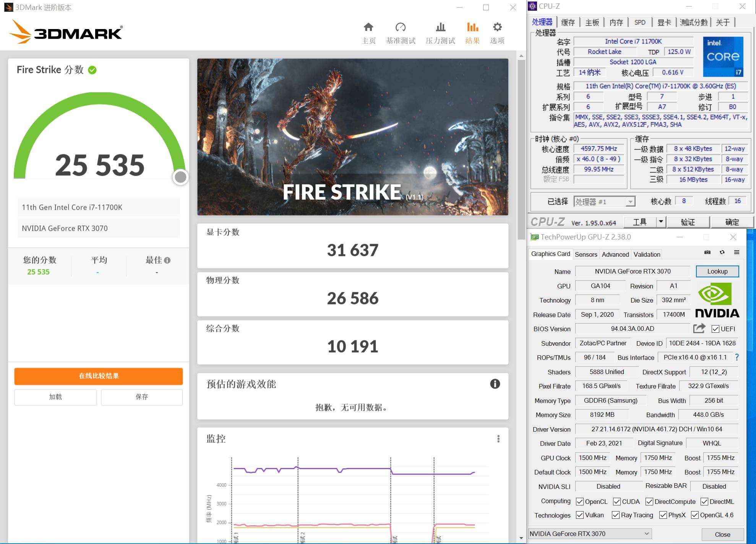The height and width of the screenshot is (544, 756).
Task: Disable the Ray Tracing checkbox in GPU-Z
Action: [x=615, y=515]
